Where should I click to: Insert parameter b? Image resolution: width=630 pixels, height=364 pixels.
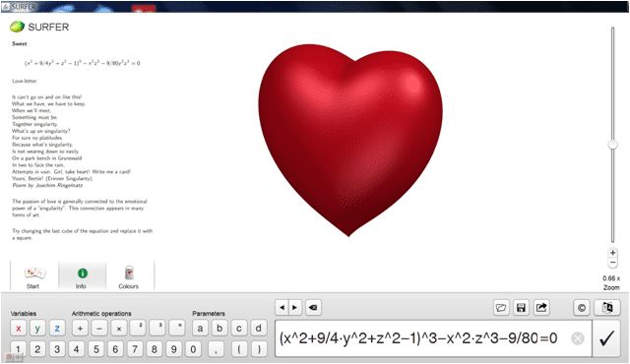[220, 329]
